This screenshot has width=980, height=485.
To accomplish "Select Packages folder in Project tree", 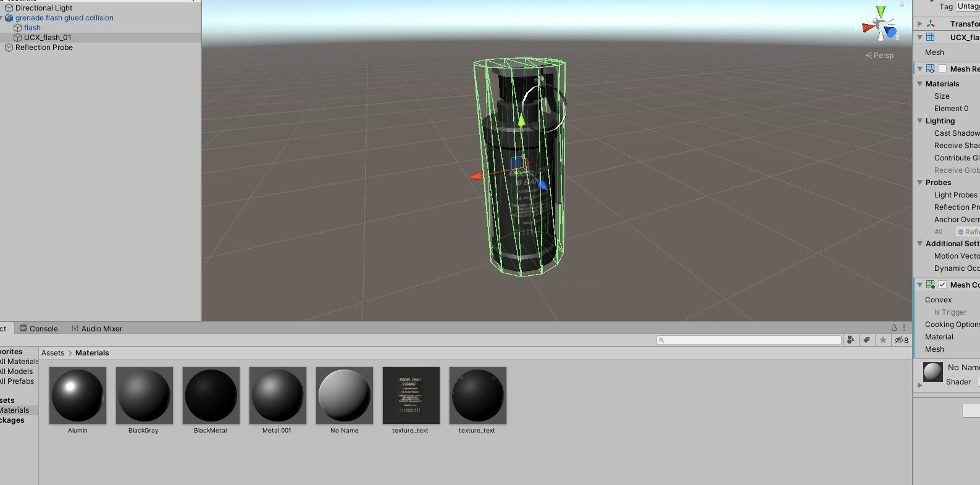I will (x=12, y=420).
